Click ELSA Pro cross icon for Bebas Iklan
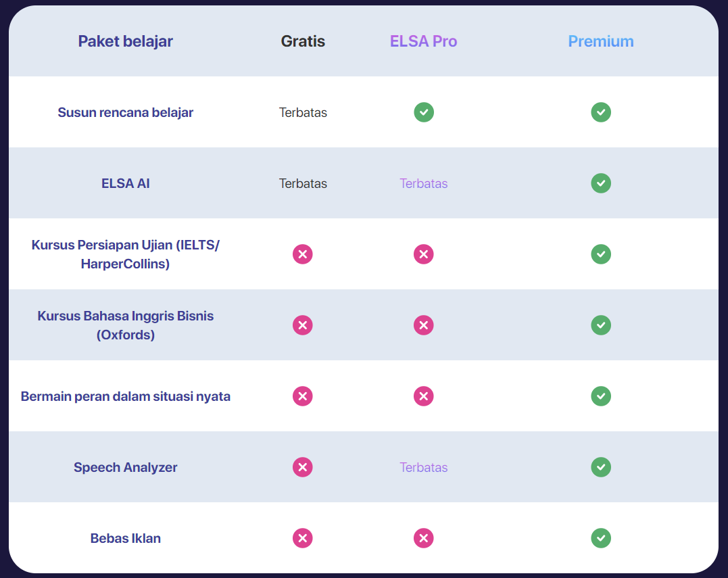 pos(424,538)
